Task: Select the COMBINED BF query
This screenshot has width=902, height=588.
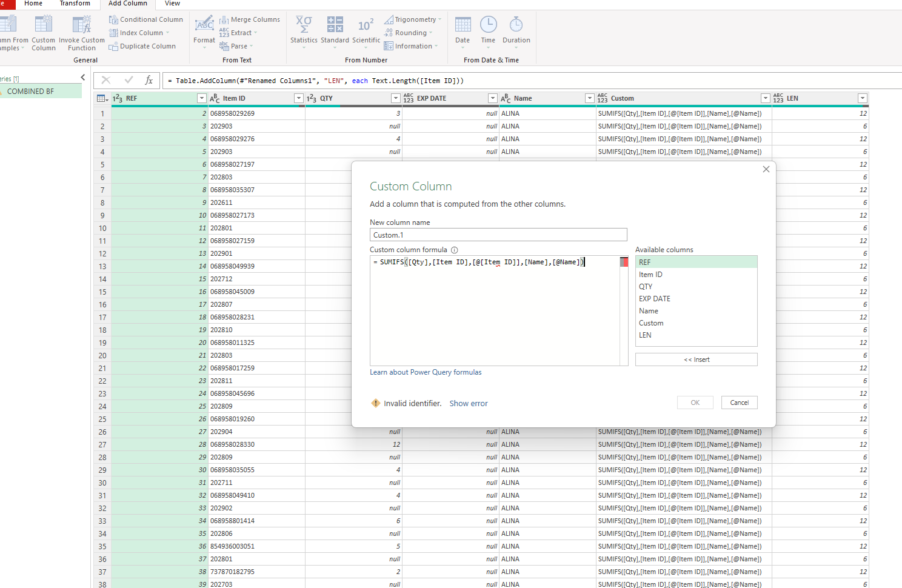Action: [41, 92]
